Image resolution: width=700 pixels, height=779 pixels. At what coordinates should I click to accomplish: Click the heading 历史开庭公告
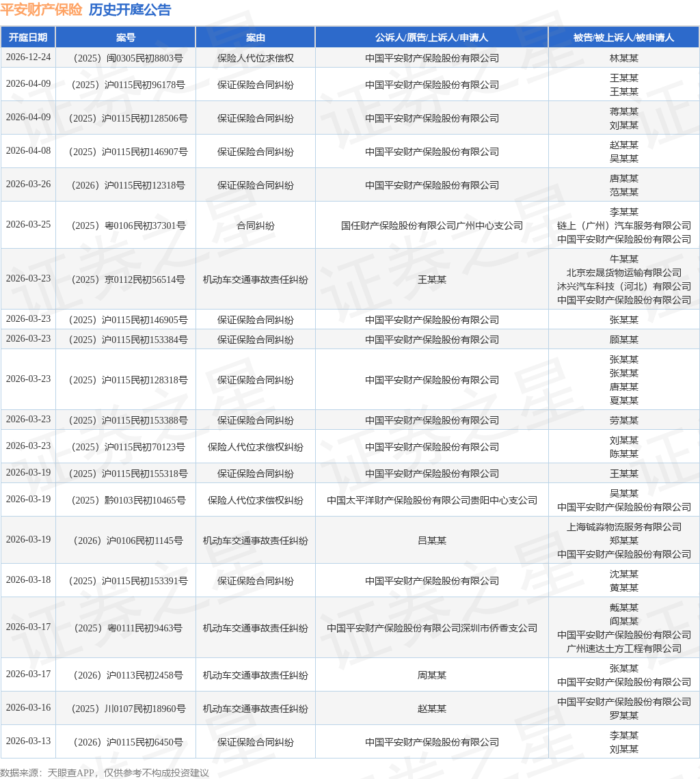130,10
